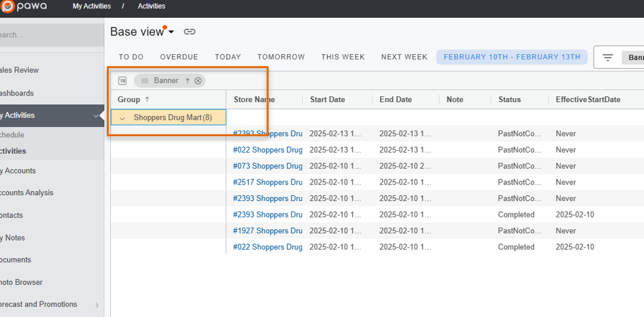Image resolution: width=644 pixels, height=317 pixels.
Task: Select February 10th - February 13th range
Action: point(512,57)
